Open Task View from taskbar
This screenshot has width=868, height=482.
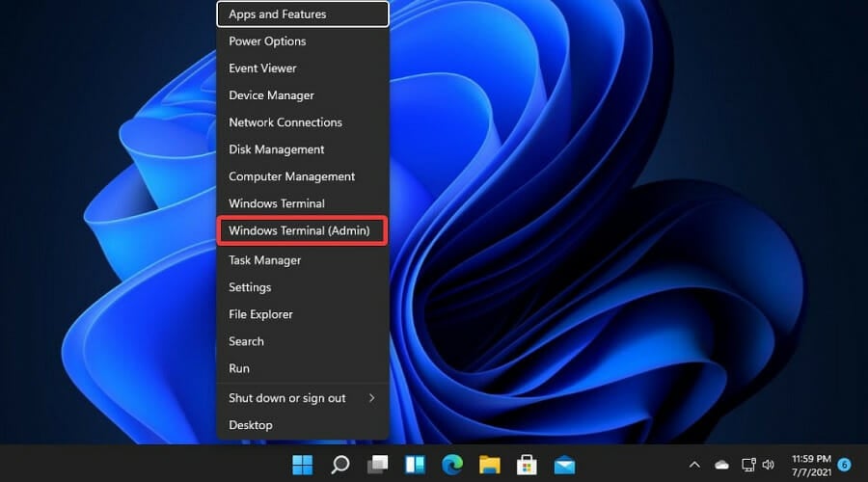pos(377,464)
